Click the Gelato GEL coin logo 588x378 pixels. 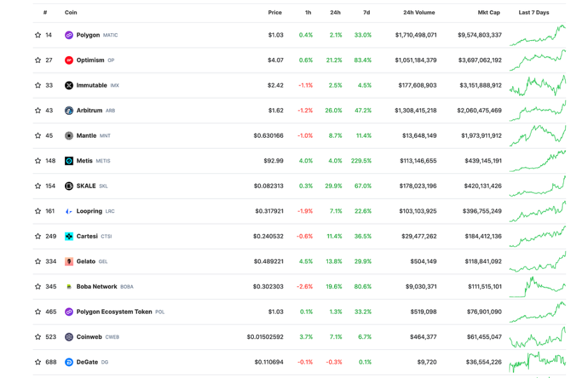[69, 261]
